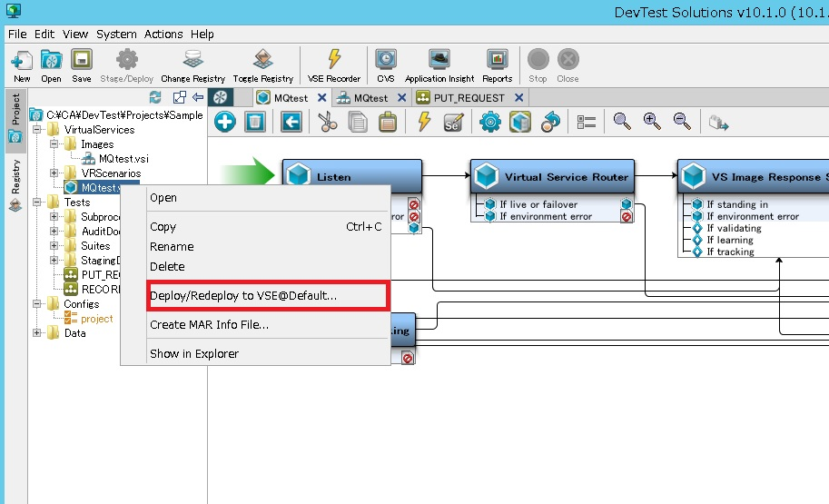Open the Reports toolbar icon
The height and width of the screenshot is (504, 829).
pos(497,65)
